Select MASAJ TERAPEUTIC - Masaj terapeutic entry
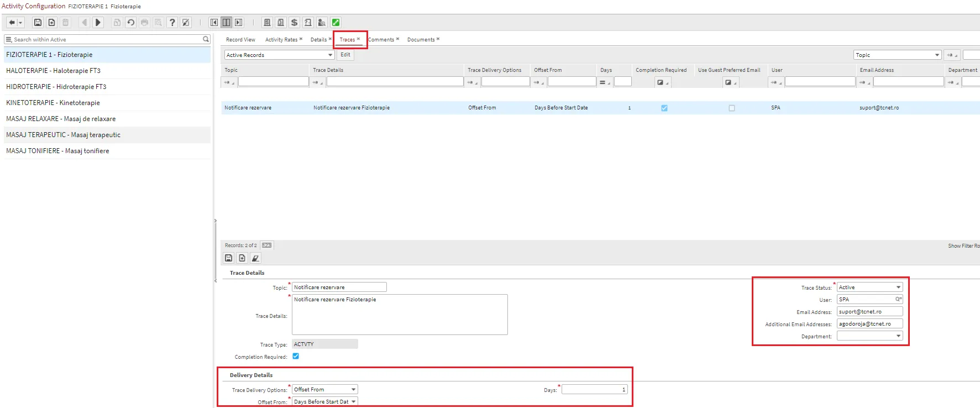980x408 pixels. pos(107,135)
